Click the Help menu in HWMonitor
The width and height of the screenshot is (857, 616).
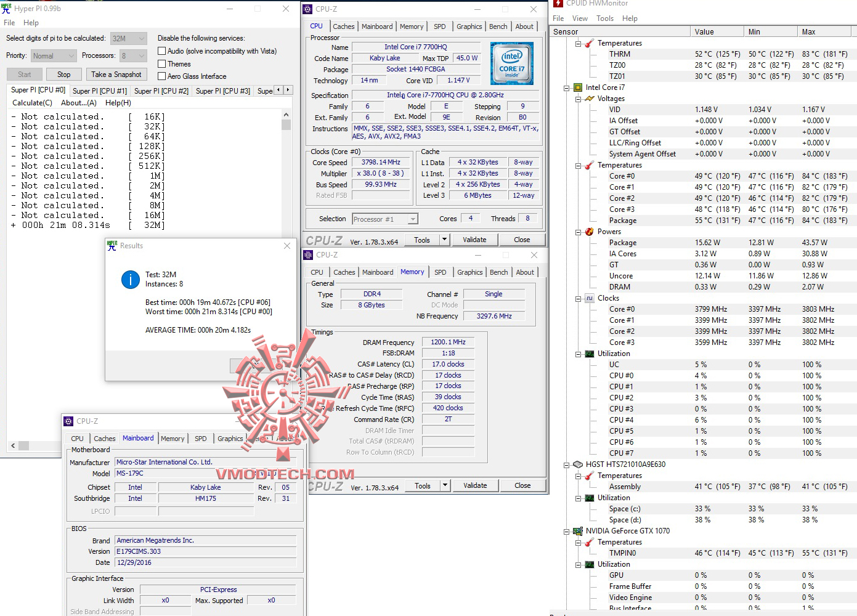(630, 18)
